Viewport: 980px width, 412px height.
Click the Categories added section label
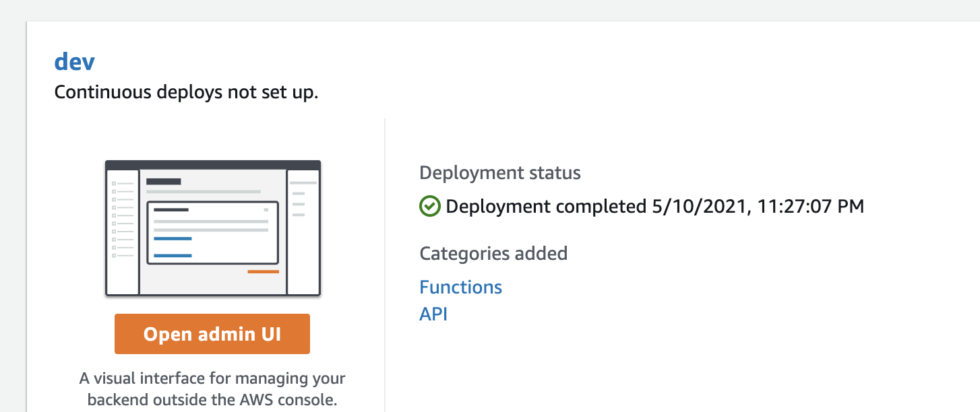pos(493,253)
